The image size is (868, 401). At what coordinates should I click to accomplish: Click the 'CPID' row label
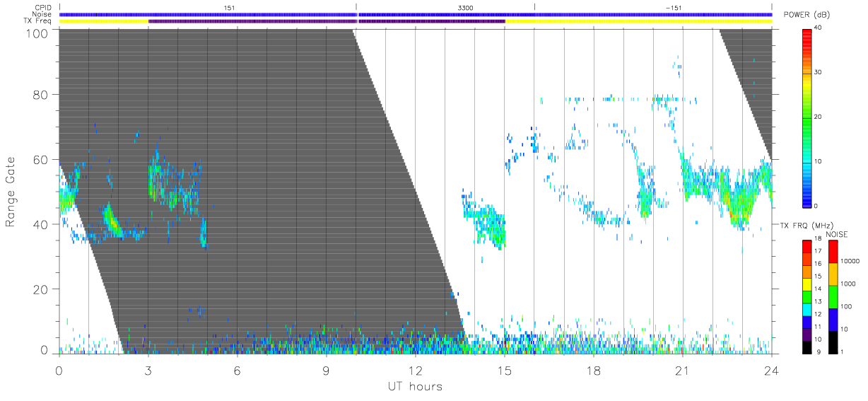pos(45,7)
